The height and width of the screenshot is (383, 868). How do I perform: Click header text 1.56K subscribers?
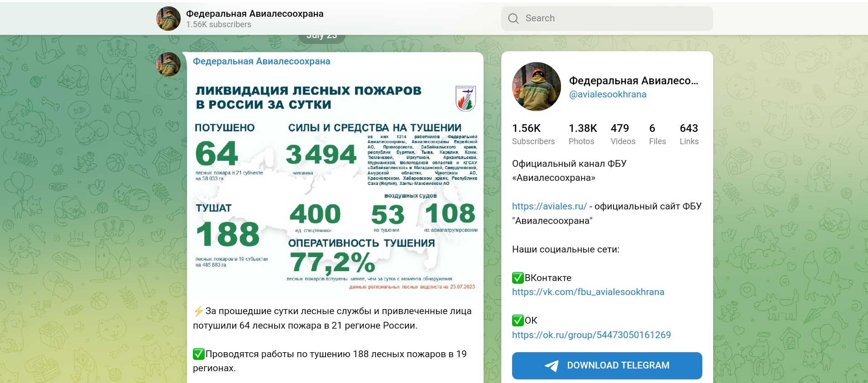point(219,24)
